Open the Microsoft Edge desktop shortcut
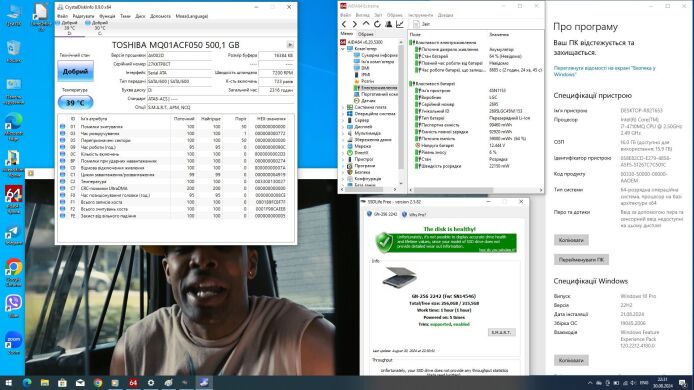694x390 pixels. [13, 127]
